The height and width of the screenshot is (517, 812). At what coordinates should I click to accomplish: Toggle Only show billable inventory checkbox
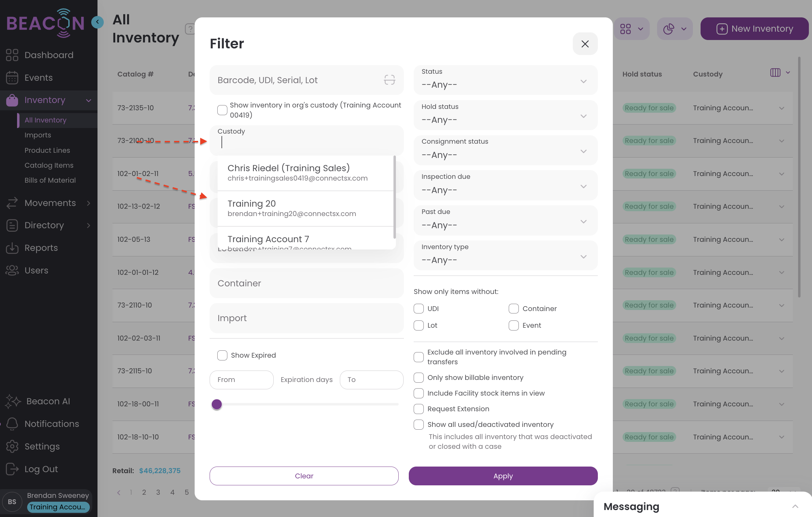click(x=419, y=377)
